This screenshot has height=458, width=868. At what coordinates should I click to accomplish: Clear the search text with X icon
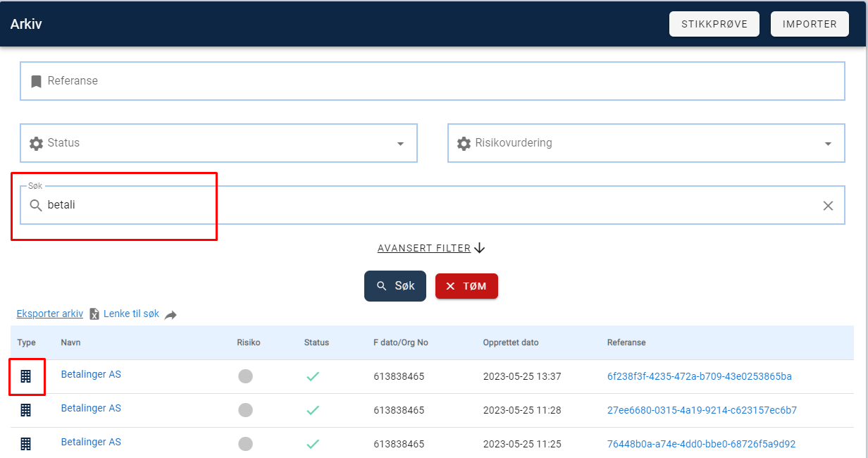point(828,206)
